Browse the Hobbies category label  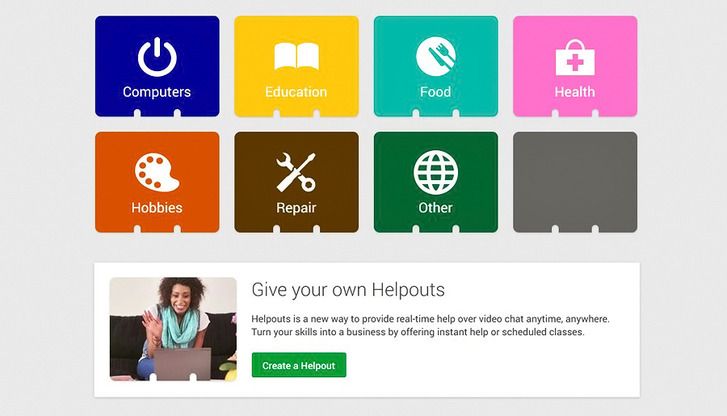tap(156, 208)
